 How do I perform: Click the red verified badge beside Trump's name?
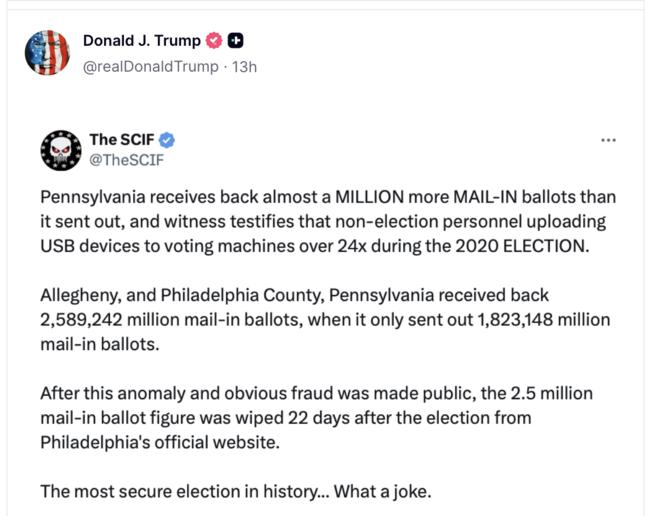point(213,41)
